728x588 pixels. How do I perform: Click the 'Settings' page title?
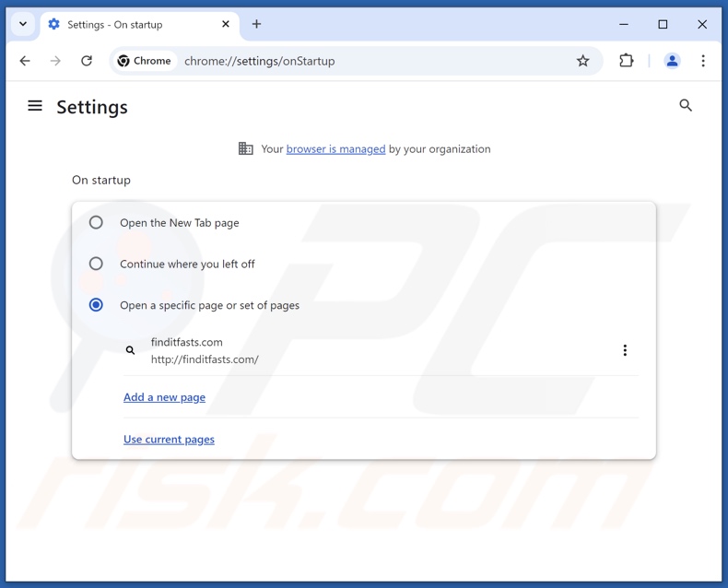[x=92, y=107]
